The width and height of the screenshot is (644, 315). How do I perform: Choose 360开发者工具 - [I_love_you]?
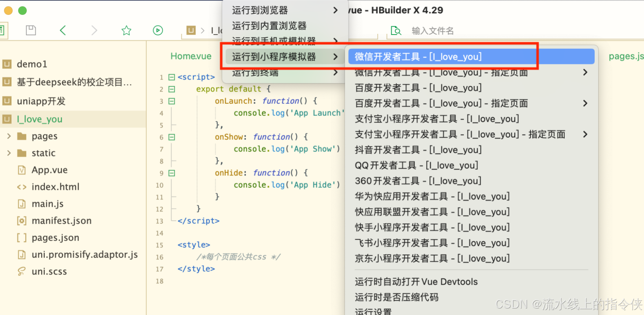point(471,181)
